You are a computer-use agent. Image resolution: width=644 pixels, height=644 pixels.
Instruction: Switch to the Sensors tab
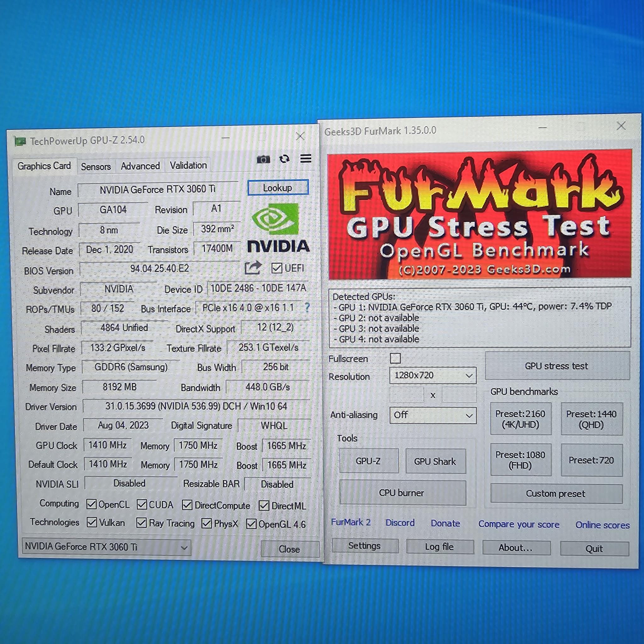coord(96,166)
